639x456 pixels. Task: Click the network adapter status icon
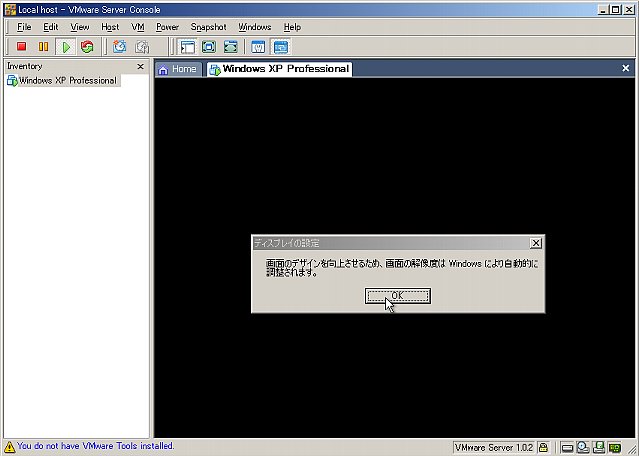(615, 447)
